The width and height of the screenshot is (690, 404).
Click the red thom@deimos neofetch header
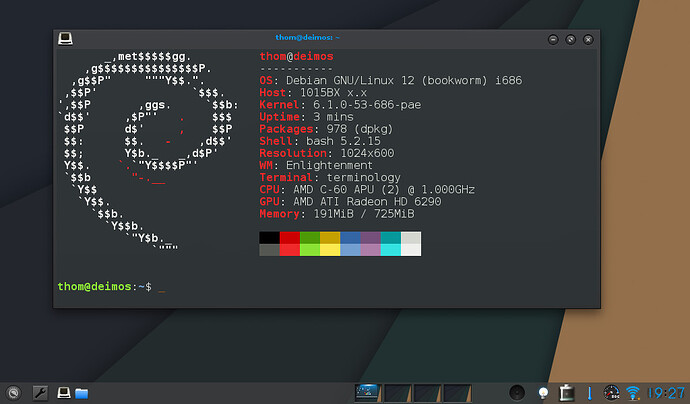296,56
